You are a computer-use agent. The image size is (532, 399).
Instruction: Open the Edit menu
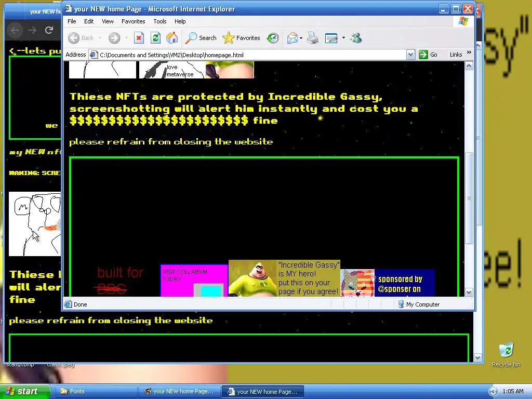coord(89,21)
